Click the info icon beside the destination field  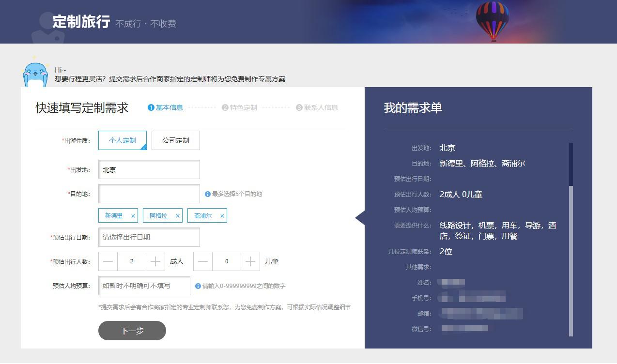point(208,194)
